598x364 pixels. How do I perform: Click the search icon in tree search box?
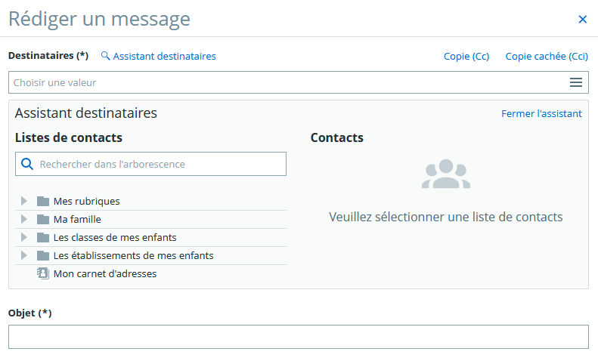click(27, 164)
